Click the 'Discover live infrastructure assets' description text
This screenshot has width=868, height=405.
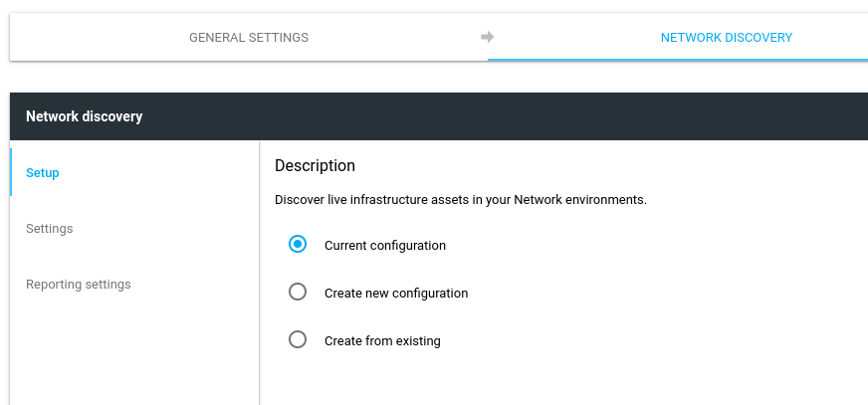[x=460, y=200]
